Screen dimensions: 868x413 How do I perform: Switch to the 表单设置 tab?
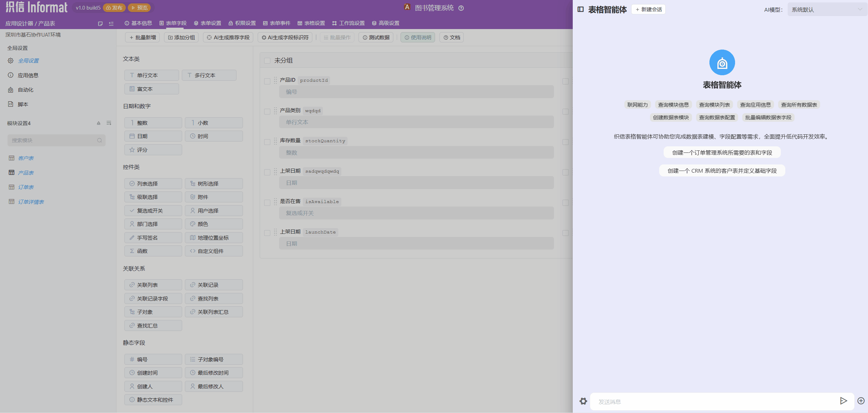pyautogui.click(x=207, y=23)
